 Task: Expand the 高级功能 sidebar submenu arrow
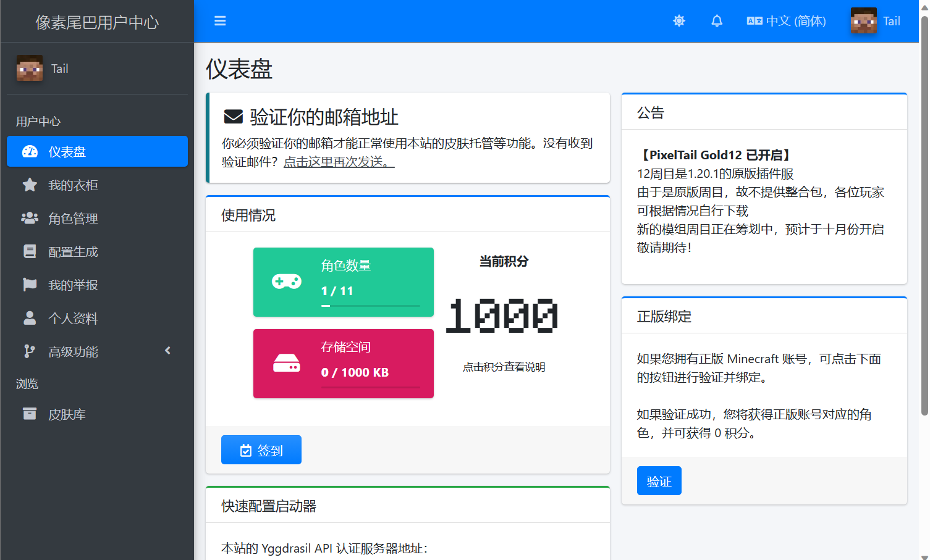click(x=167, y=351)
